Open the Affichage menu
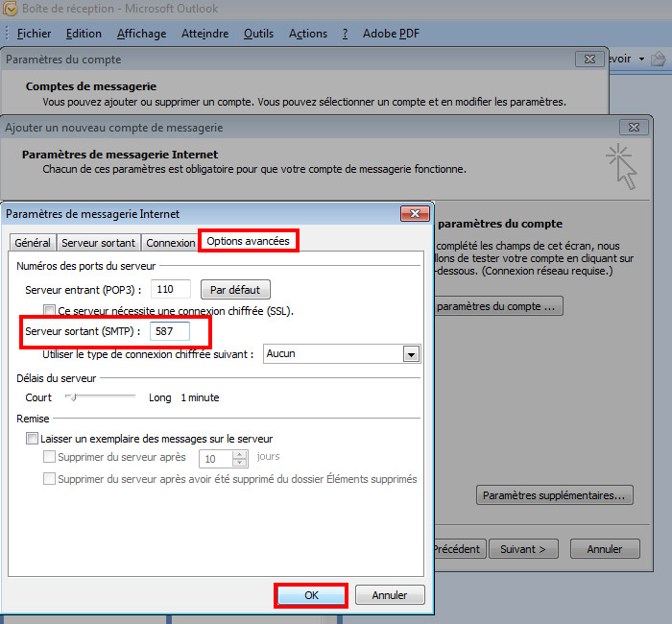 pos(141,34)
